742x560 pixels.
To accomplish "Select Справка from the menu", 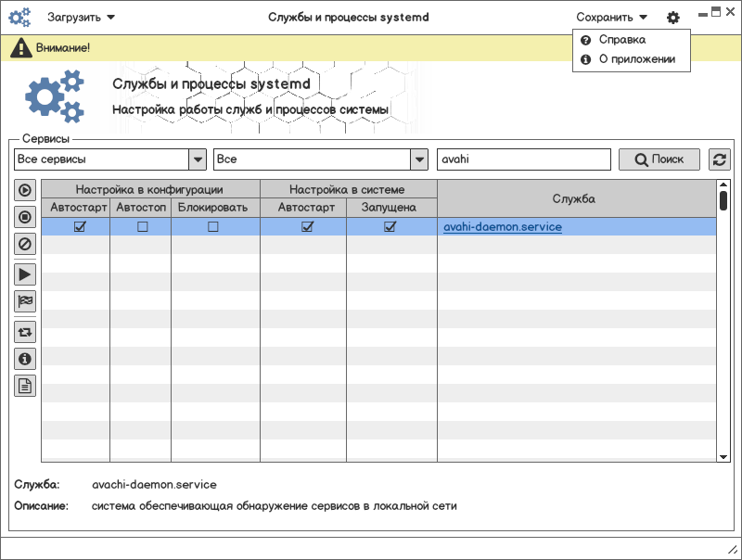I will (621, 40).
